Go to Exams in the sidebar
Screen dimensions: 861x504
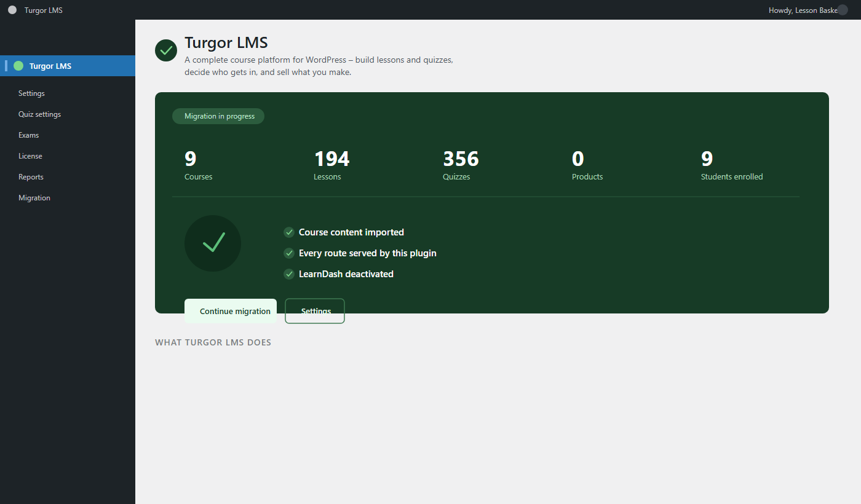click(x=28, y=135)
